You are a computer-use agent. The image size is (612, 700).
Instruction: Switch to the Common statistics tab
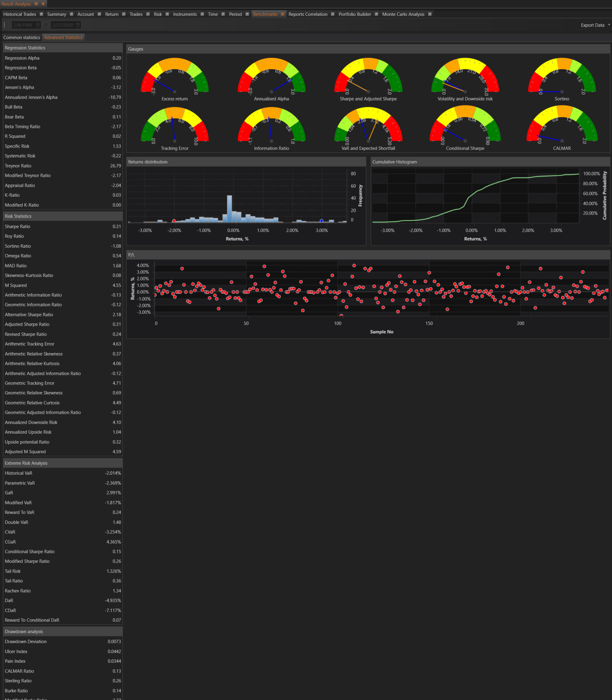coord(22,37)
